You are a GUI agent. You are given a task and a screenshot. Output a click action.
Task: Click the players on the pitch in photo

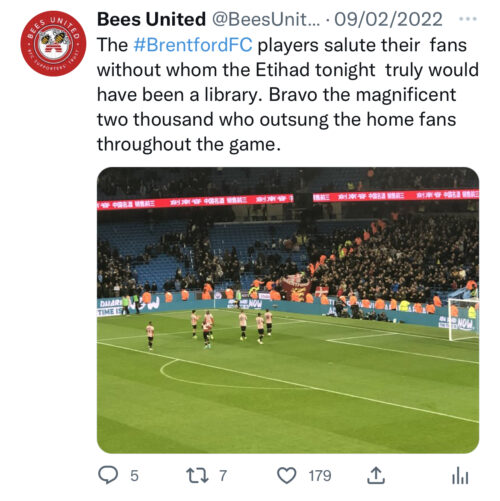click(210, 329)
